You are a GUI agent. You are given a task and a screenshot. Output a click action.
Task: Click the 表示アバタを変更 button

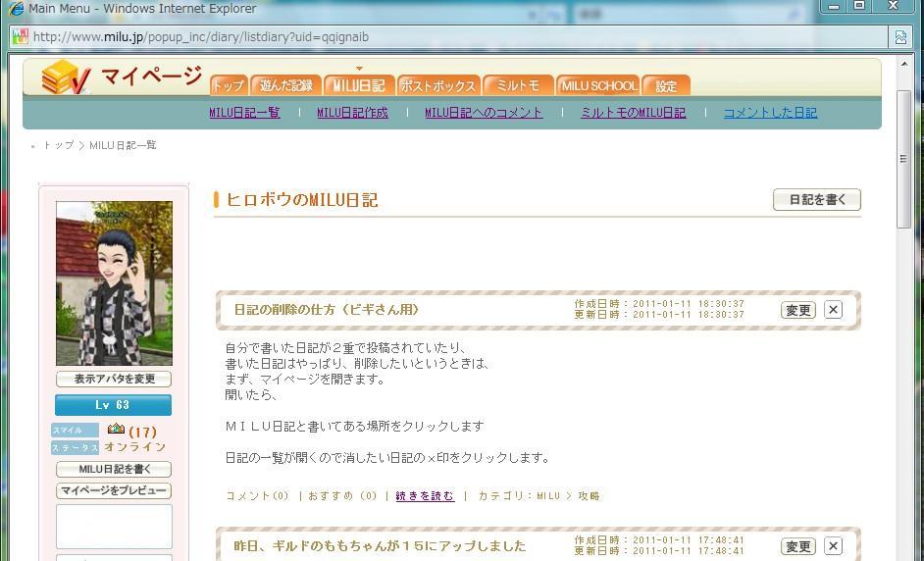coord(114,379)
